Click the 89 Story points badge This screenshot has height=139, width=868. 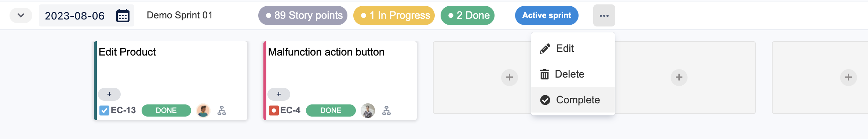[x=303, y=15]
